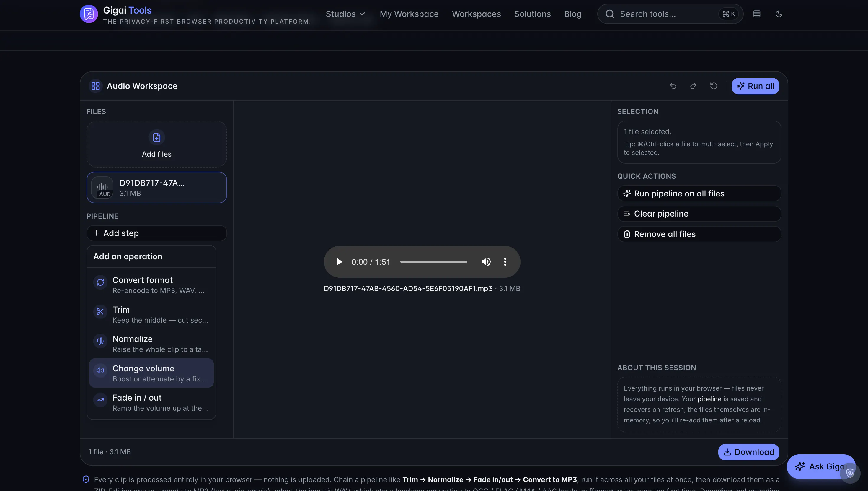868x491 pixels.
Task: Choose the Change volume operation
Action: coord(151,373)
